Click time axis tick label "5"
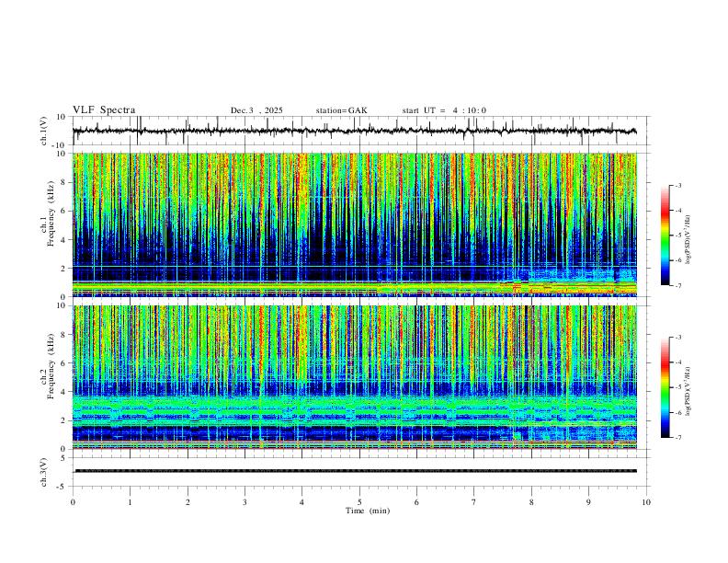The width and height of the screenshot is (728, 563). [x=359, y=502]
